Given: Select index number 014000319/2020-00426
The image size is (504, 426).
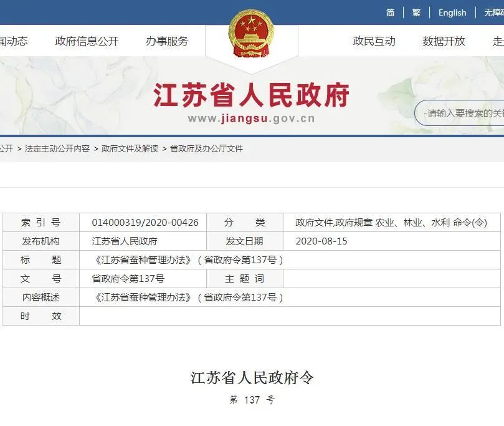Looking at the screenshot, I should [x=145, y=222].
